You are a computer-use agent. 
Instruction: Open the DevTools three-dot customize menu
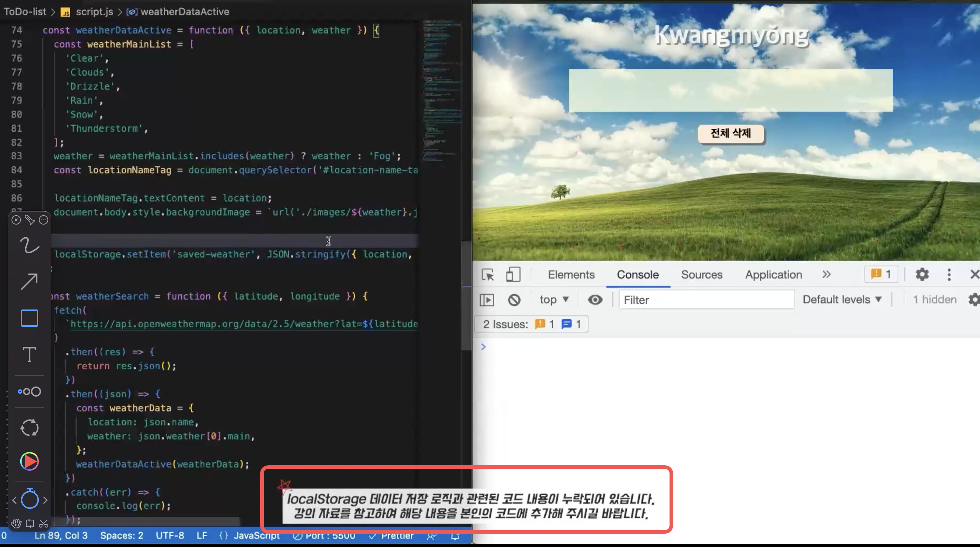click(949, 274)
